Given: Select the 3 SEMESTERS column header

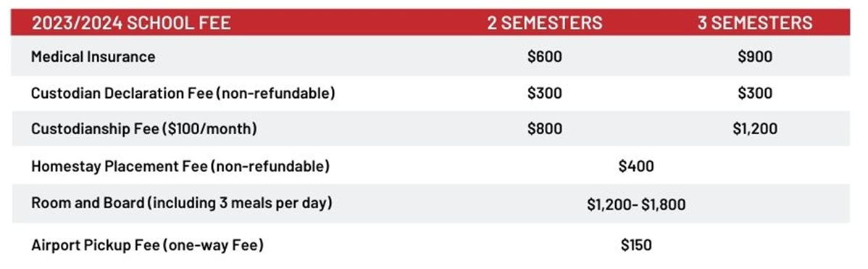Looking at the screenshot, I should (754, 22).
